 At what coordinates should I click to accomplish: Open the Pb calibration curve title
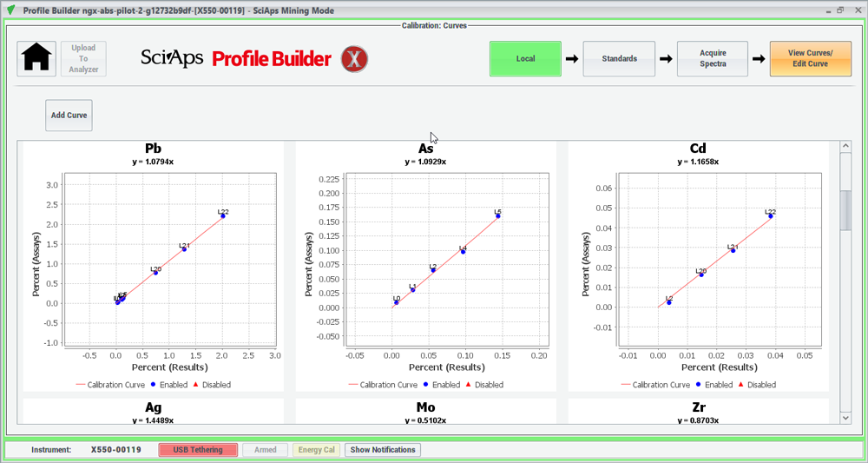click(154, 149)
